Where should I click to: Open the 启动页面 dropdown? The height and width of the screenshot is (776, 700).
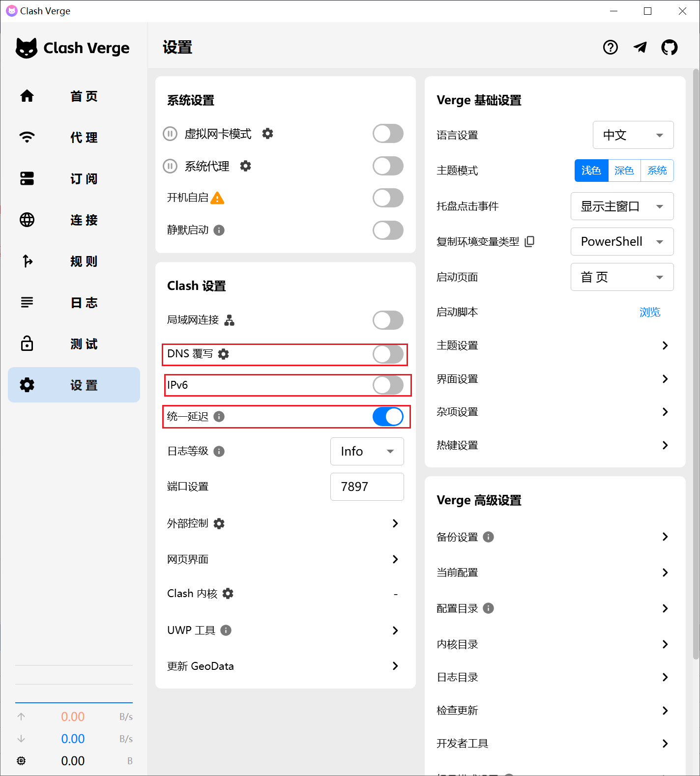(622, 277)
